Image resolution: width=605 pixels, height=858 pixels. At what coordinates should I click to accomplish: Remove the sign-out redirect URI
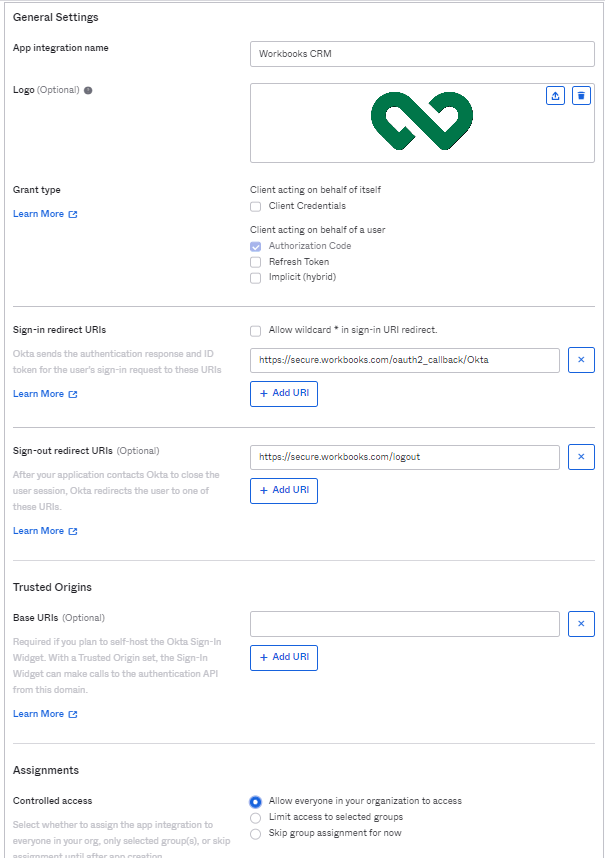coord(581,457)
